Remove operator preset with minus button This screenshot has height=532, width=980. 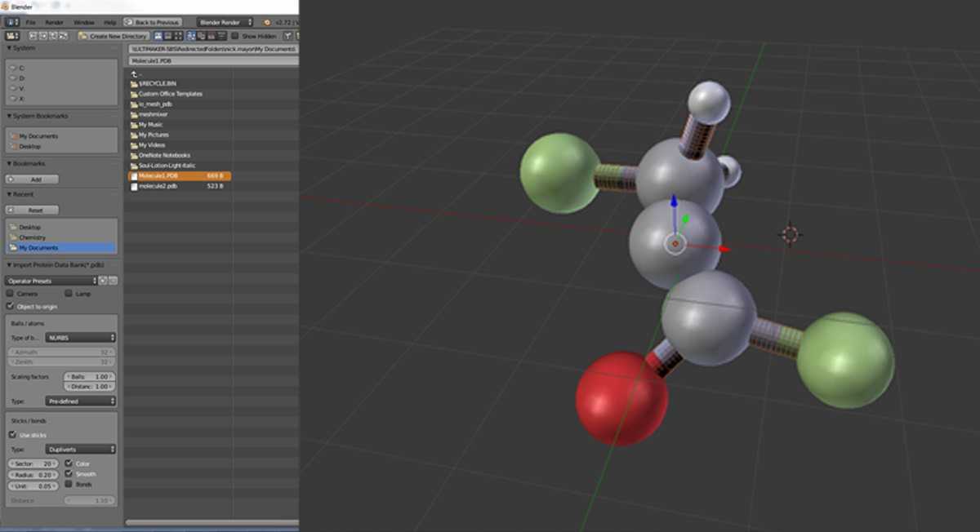tap(114, 281)
